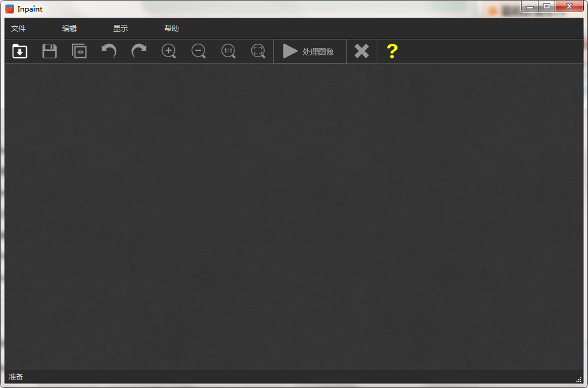Viewport: 588px width, 388px height.
Task: Set zoom to 1:1 actual size
Action: (228, 51)
